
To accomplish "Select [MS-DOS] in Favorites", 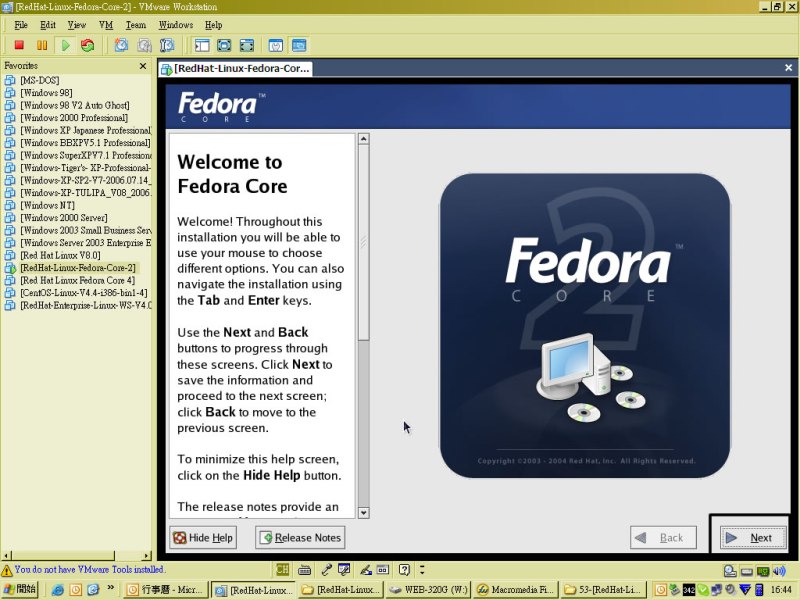I will 40,81.
